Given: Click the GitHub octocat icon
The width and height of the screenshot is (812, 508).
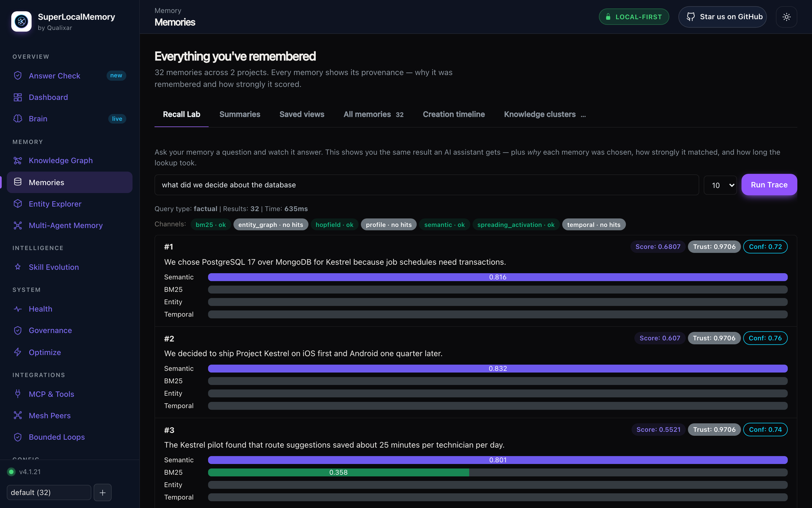Looking at the screenshot, I should click(x=691, y=17).
